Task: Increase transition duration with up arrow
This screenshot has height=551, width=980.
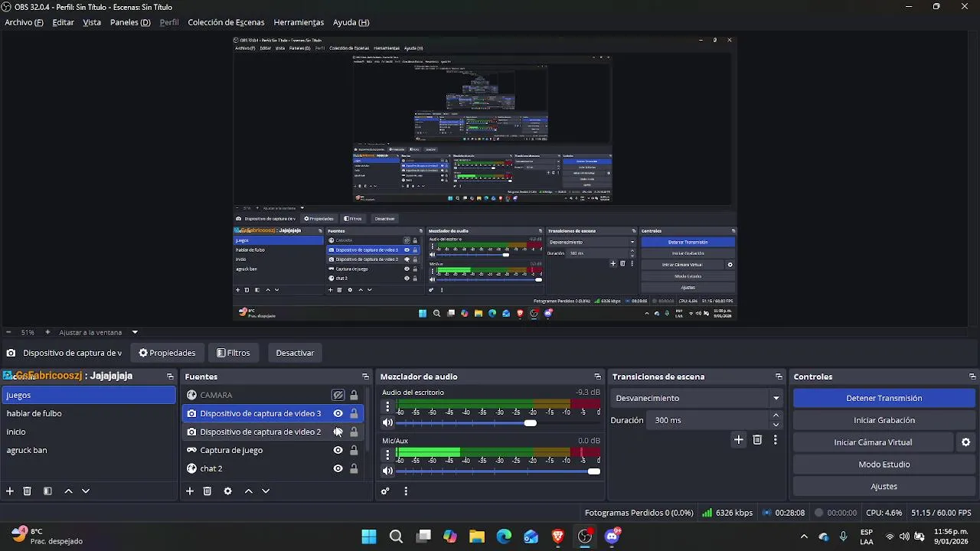Action: tap(776, 416)
